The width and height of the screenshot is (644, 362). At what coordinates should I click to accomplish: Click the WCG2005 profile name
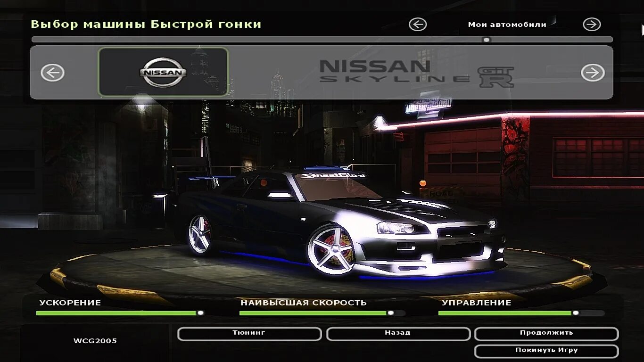95,341
